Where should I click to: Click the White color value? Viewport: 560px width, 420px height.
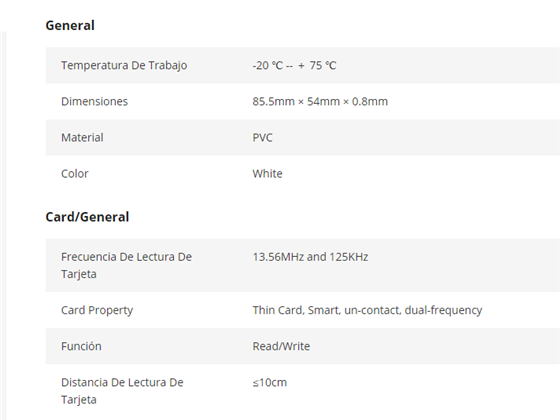tap(268, 174)
